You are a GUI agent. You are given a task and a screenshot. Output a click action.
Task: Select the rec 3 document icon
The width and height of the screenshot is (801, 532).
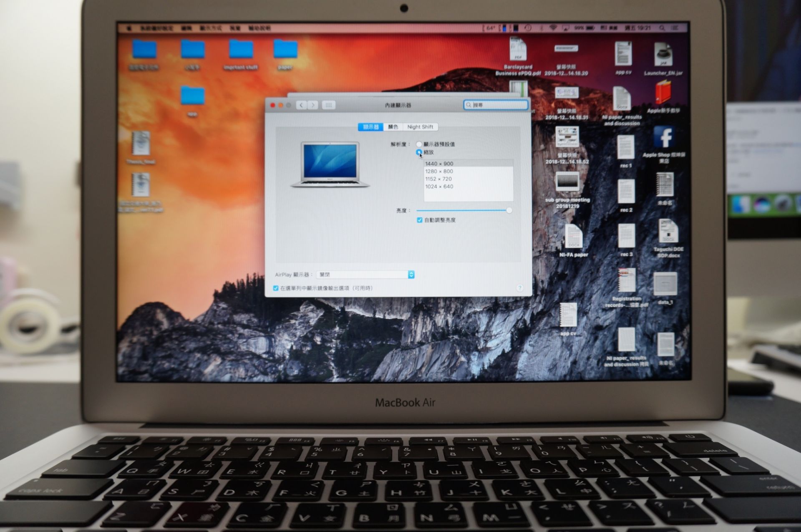[626, 236]
